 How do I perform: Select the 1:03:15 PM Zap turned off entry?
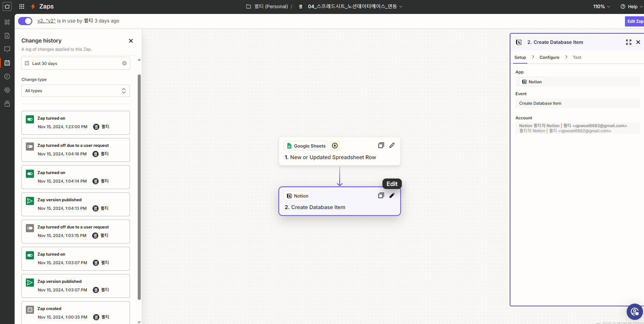[x=75, y=232]
